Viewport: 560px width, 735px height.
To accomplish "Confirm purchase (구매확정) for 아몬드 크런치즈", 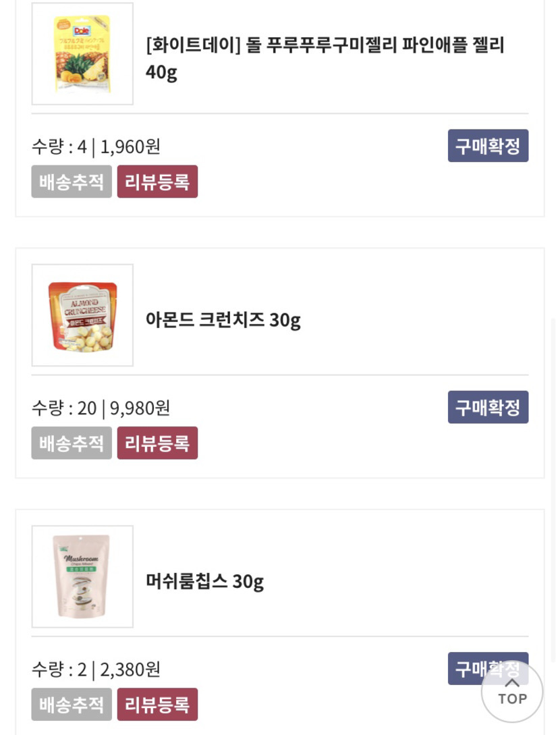I will coord(488,407).
